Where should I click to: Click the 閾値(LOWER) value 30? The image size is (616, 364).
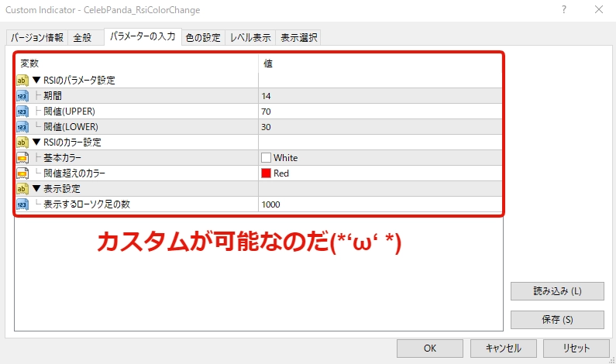tap(266, 127)
